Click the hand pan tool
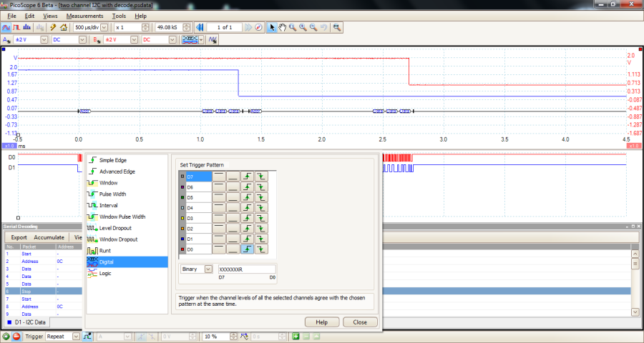This screenshot has width=644, height=343. [x=282, y=27]
